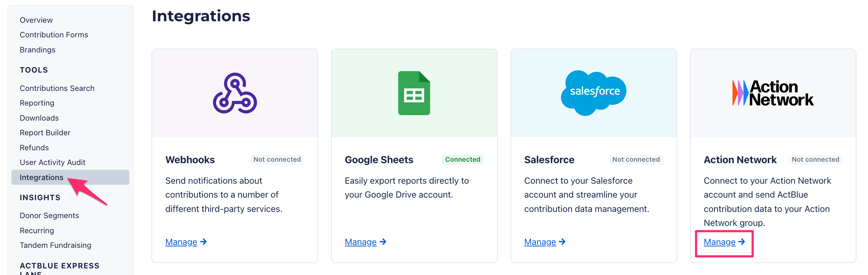Open Tandem Fundraising in sidebar
The image size is (868, 275).
[55, 245]
